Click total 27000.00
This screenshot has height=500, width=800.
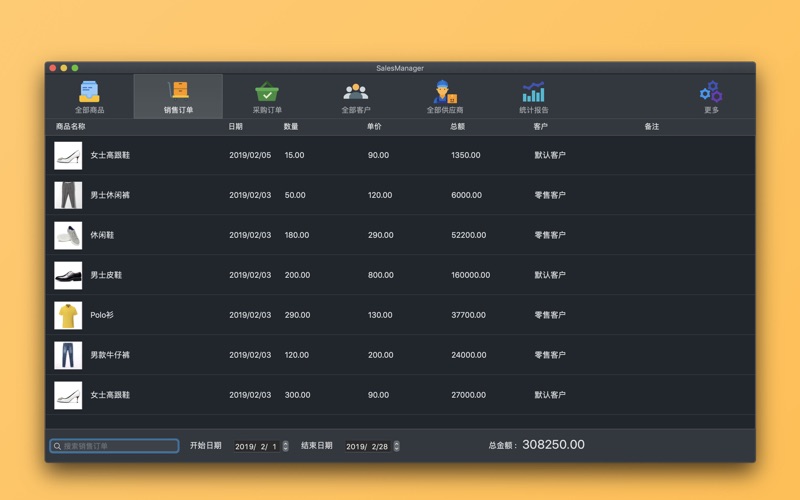click(468, 395)
